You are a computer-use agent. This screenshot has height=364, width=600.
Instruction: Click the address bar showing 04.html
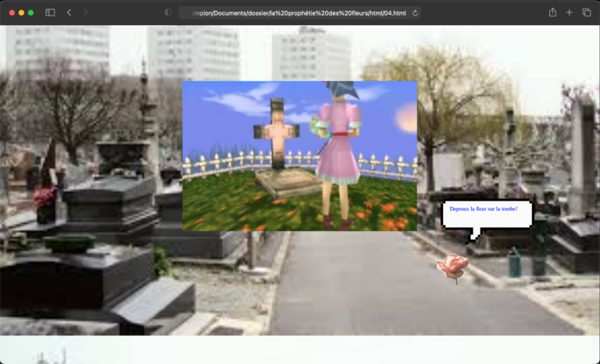[x=297, y=12]
